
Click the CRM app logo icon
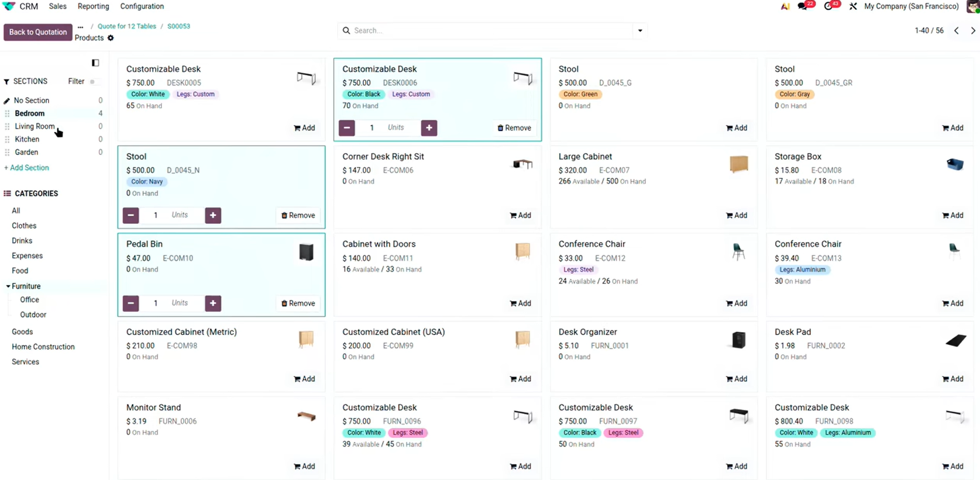pyautogui.click(x=9, y=6)
